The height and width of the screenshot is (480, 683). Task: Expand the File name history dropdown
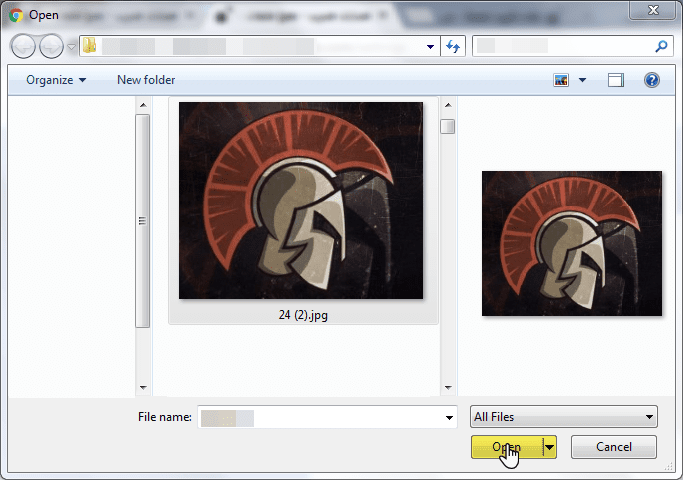point(449,417)
